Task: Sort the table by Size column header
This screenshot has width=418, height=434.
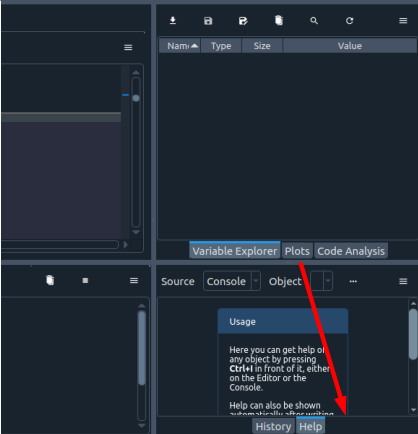Action: click(x=262, y=46)
